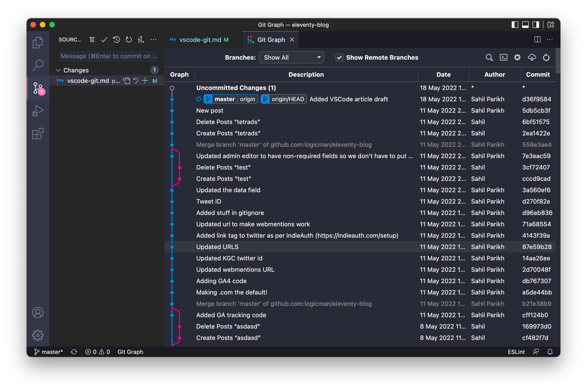This screenshot has width=587, height=392.
Task: Refresh the Git Graph view
Action: [x=546, y=58]
